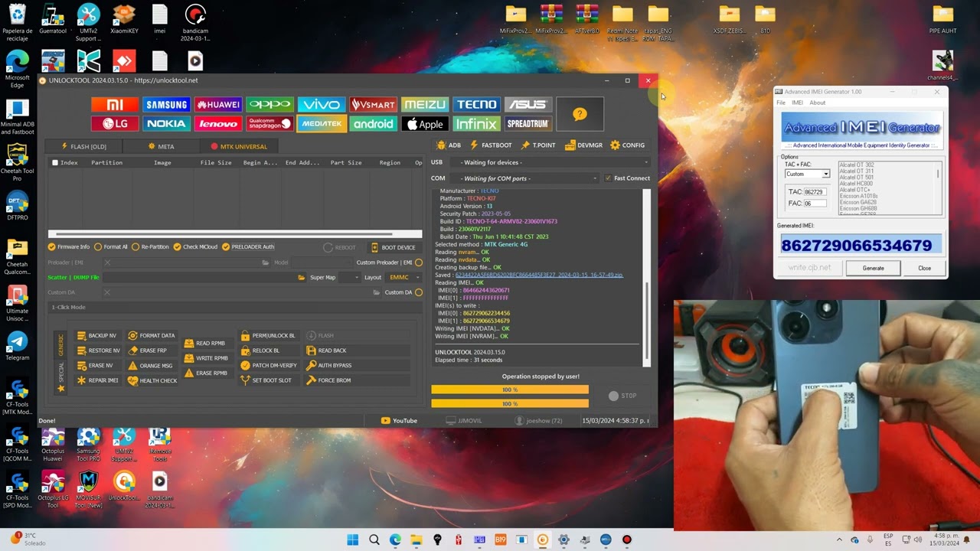Open TAC + FAC Custom dropdown

pyautogui.click(x=807, y=174)
